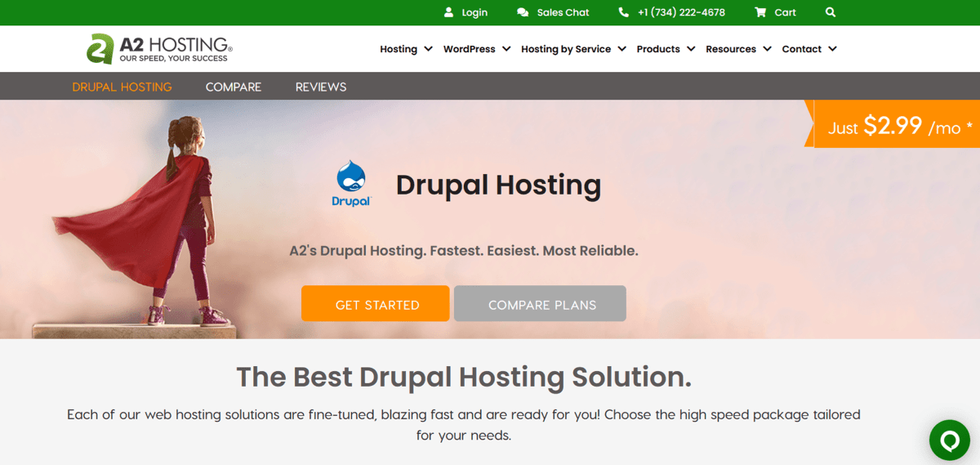Expand the Products menu chevron
Screen dimensions: 980x465
691,49
